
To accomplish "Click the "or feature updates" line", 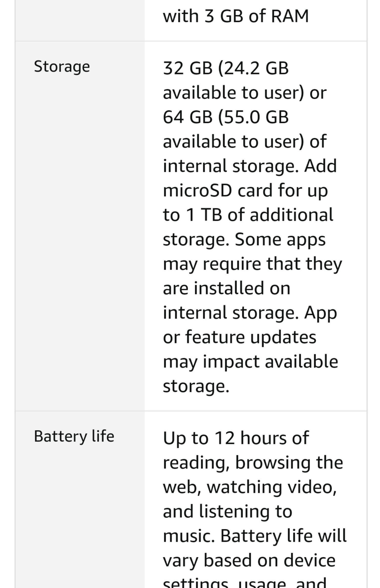I will [239, 337].
